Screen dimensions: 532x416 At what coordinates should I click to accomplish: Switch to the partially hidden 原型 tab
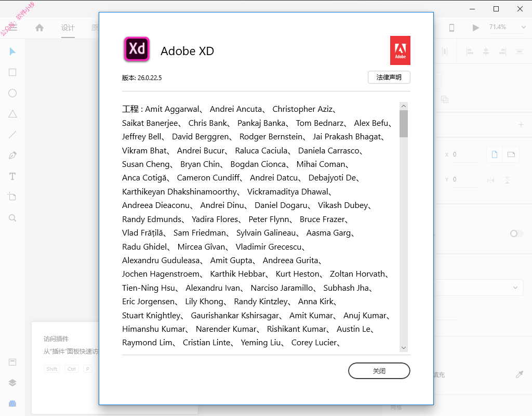[95, 28]
